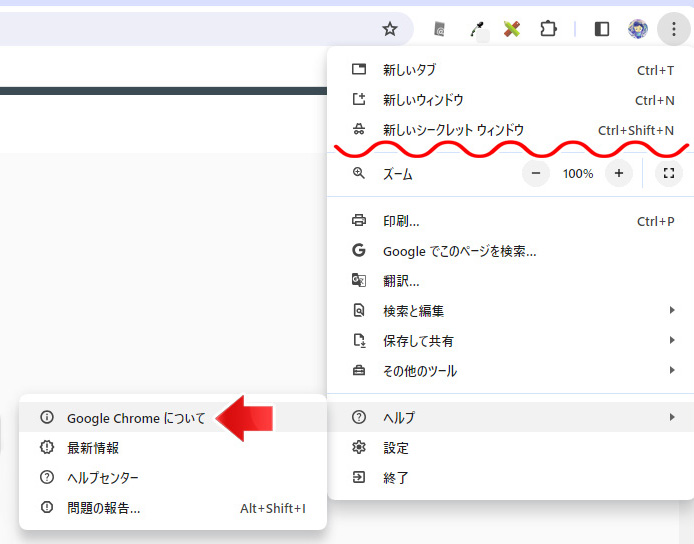Select 問題の報告... in the help submenu
694x544 pixels.
pos(173,508)
